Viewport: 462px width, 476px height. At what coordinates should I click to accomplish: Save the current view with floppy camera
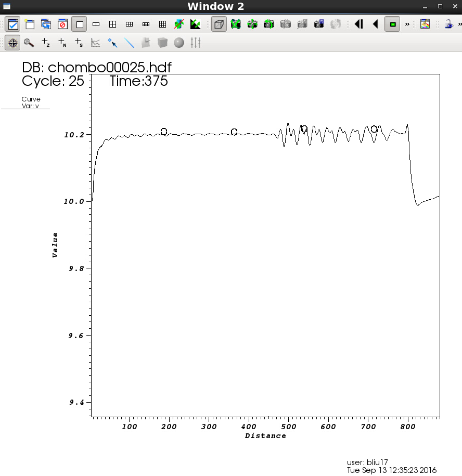point(319,24)
